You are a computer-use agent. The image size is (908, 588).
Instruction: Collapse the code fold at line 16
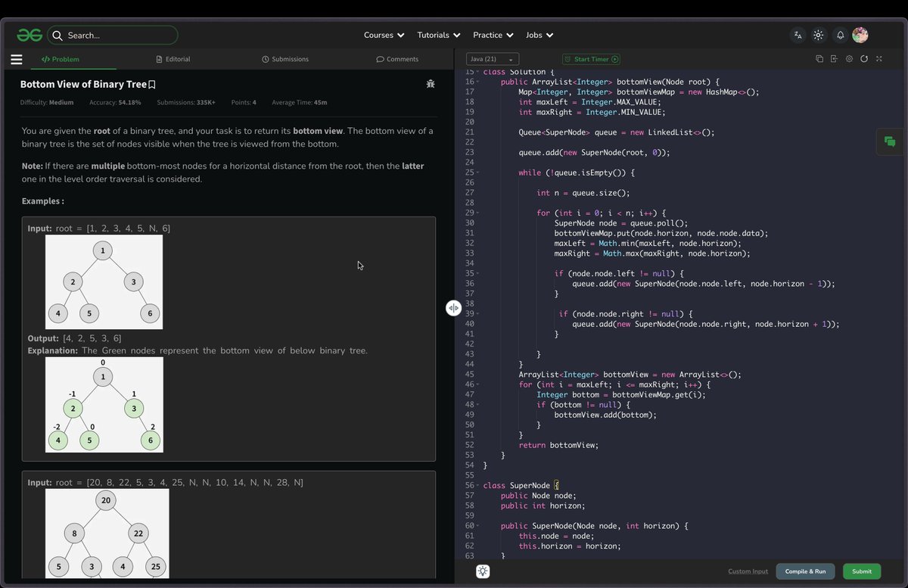click(x=477, y=82)
